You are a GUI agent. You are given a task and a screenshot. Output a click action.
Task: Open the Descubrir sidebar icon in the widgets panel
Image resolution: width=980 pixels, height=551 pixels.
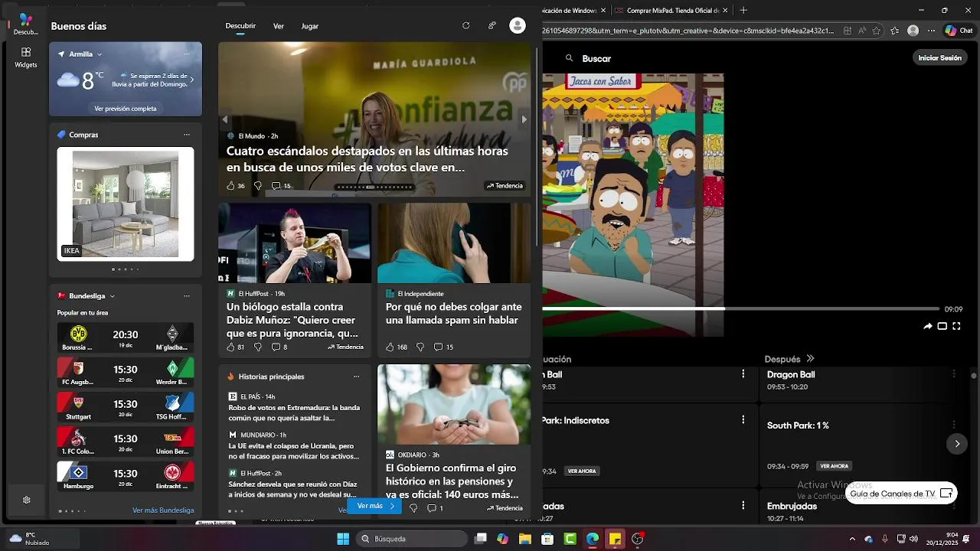click(x=25, y=24)
